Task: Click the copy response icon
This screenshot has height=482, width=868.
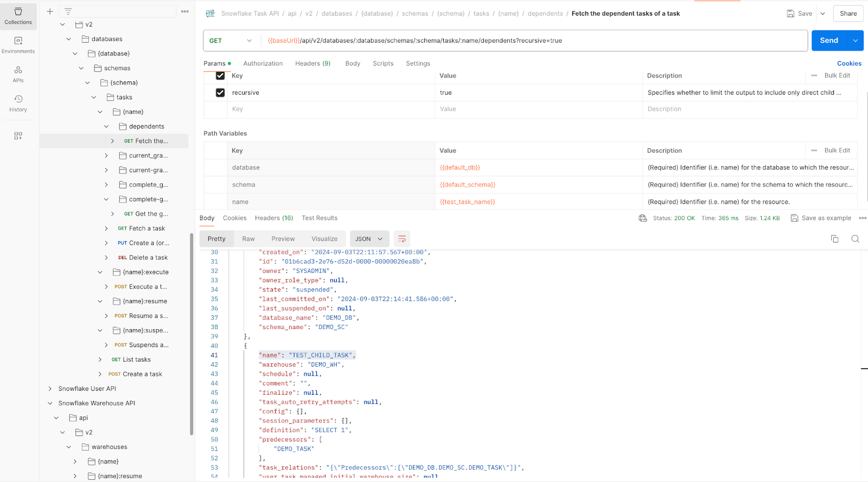Action: 834,239
